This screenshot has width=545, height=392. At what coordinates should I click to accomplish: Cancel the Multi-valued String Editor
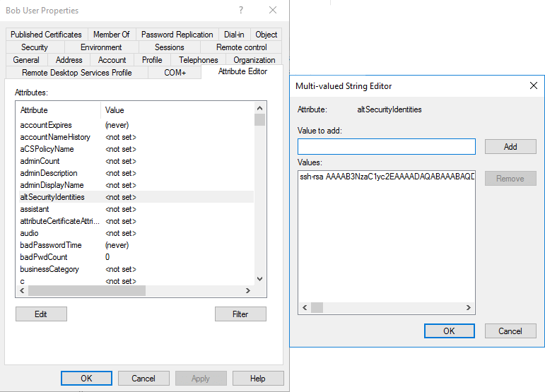[x=510, y=331]
